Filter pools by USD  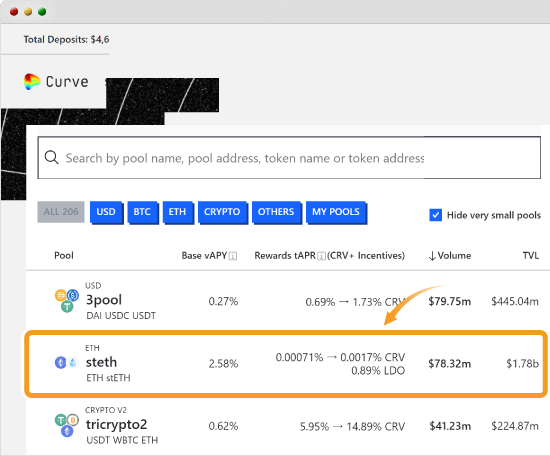coord(106,212)
